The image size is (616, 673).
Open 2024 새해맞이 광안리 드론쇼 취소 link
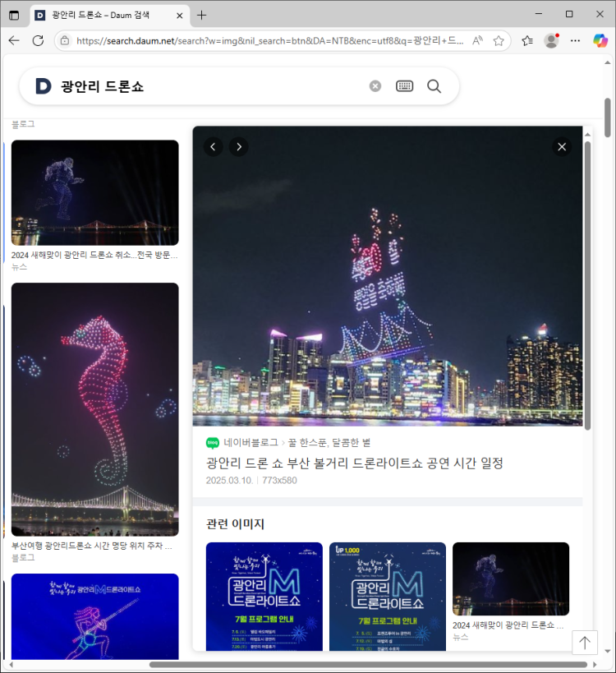click(94, 255)
